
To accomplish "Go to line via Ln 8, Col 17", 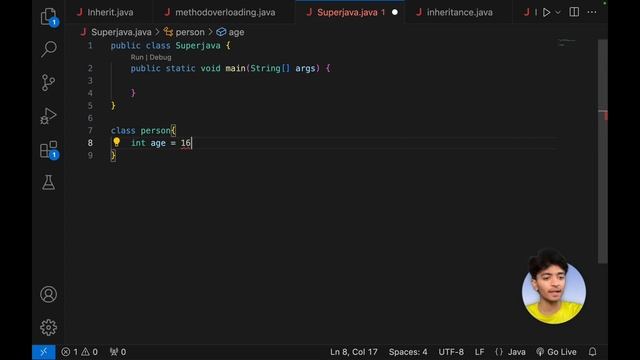I will coord(353,352).
